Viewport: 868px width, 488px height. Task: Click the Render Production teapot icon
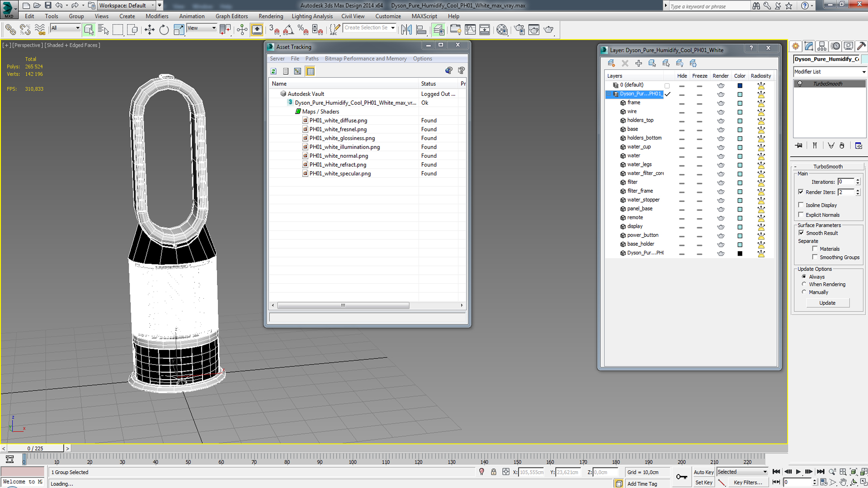(x=548, y=30)
